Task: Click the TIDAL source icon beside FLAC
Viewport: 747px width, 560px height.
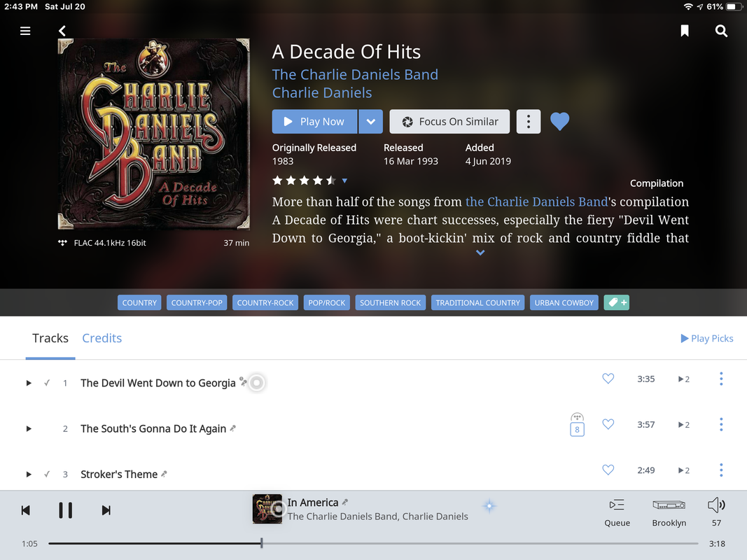Action: [62, 243]
